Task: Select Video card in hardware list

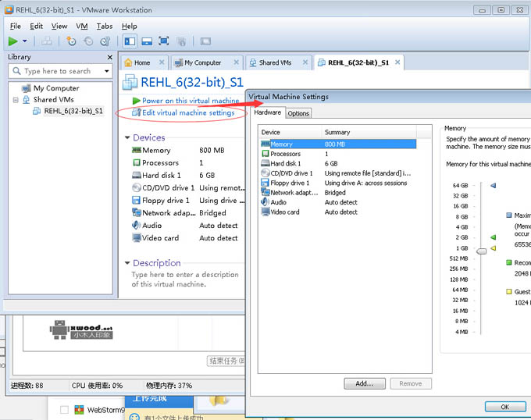Action: click(338, 212)
